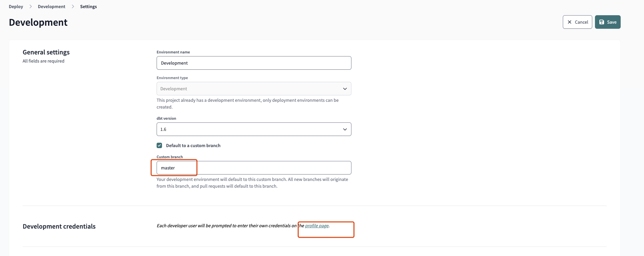Image resolution: width=644 pixels, height=256 pixels.
Task: Click the 'dbt version' field label
Action: tap(166, 118)
